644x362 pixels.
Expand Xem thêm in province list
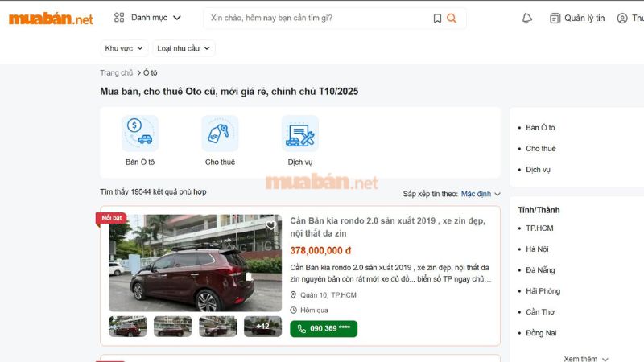coord(585,359)
